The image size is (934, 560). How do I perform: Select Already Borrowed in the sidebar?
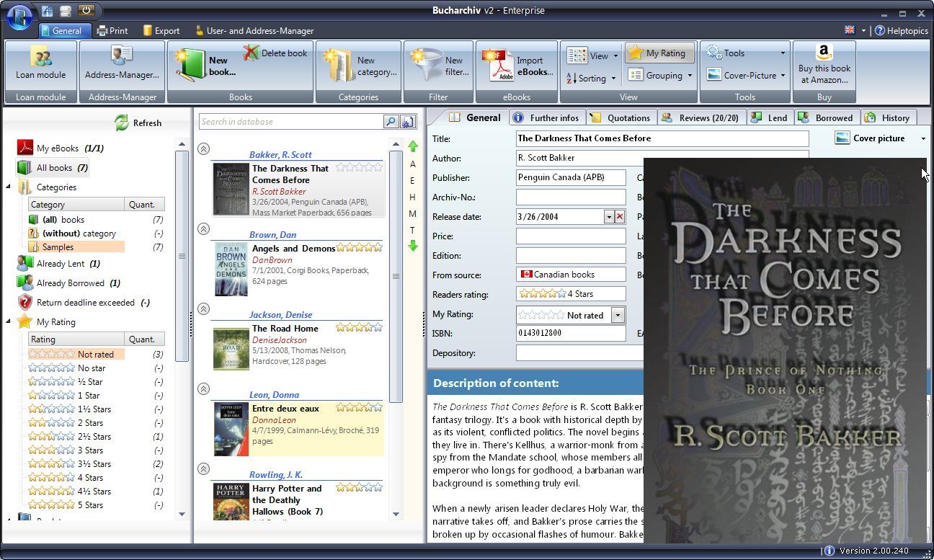[x=69, y=283]
